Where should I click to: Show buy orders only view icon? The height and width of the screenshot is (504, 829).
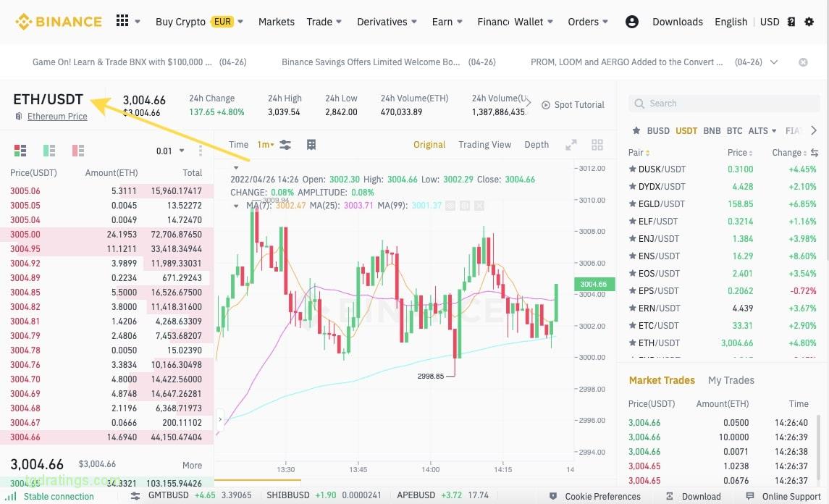tap(49, 151)
